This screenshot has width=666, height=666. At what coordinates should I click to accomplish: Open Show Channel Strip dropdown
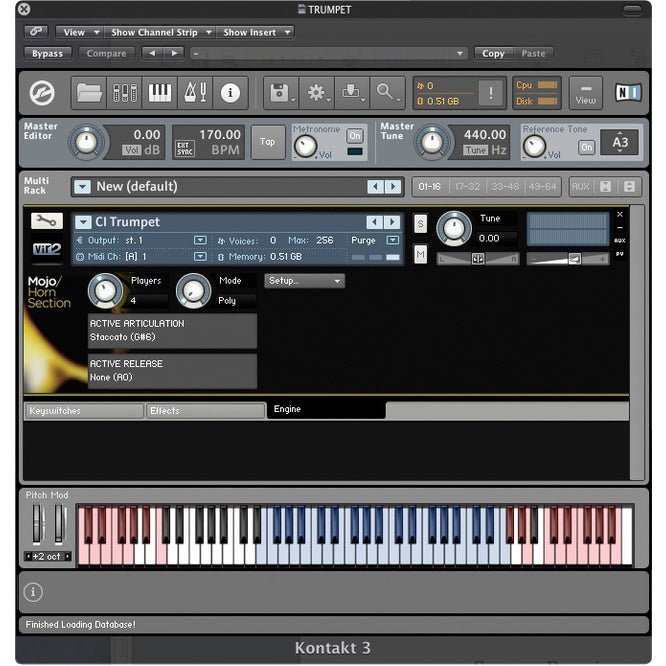click(161, 32)
